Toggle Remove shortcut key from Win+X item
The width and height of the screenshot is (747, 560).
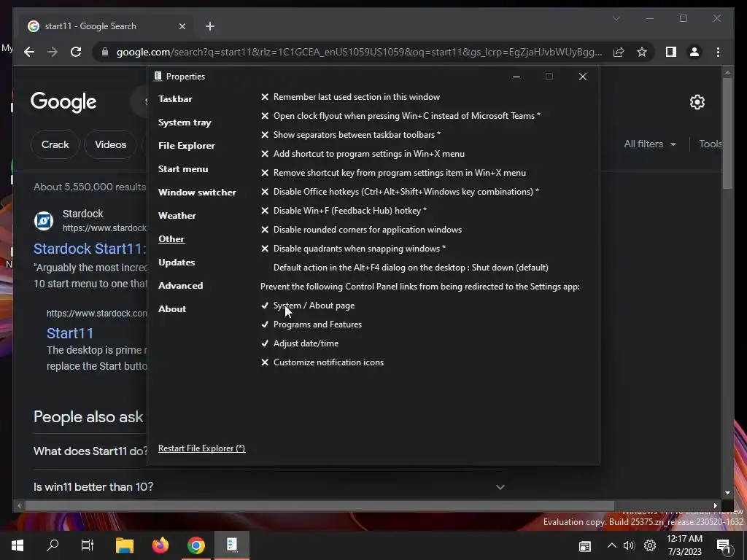click(393, 173)
